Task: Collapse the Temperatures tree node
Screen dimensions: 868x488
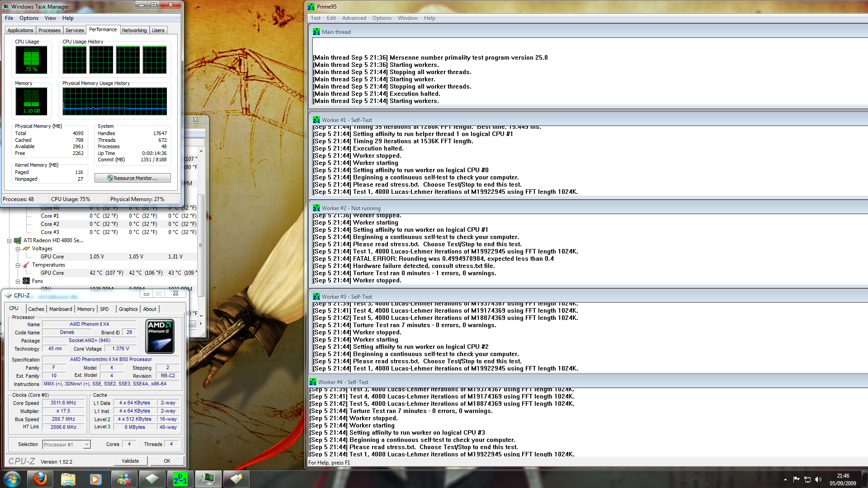Action: (18, 265)
